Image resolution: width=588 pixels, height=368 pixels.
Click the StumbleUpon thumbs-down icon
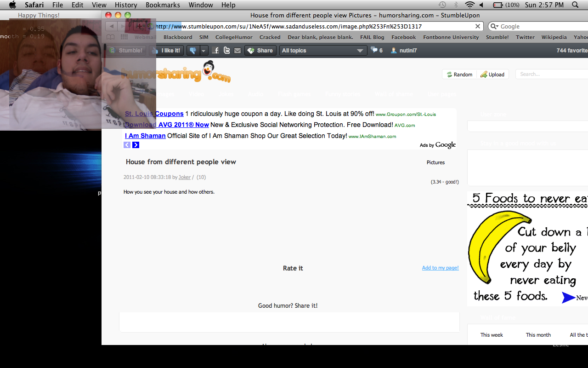[193, 51]
